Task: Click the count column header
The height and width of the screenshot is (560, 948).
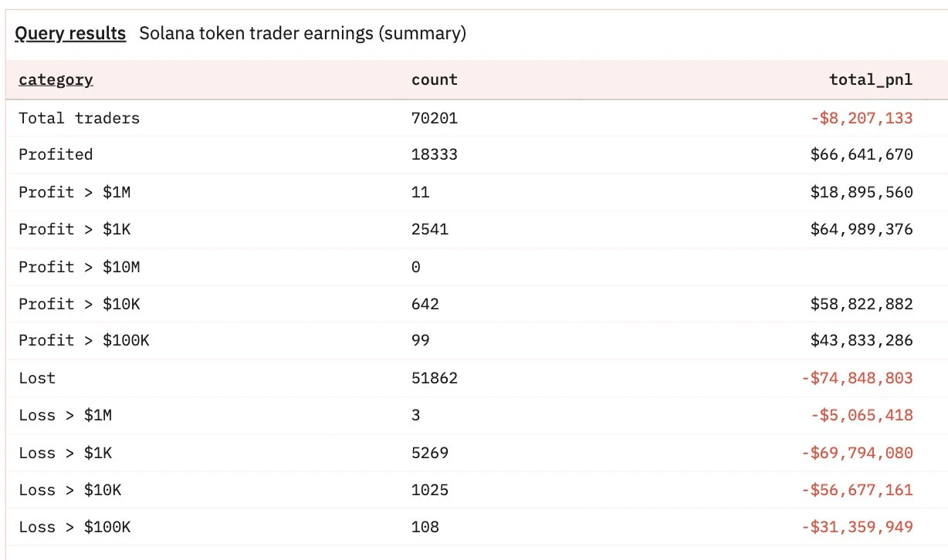Action: coord(435,79)
